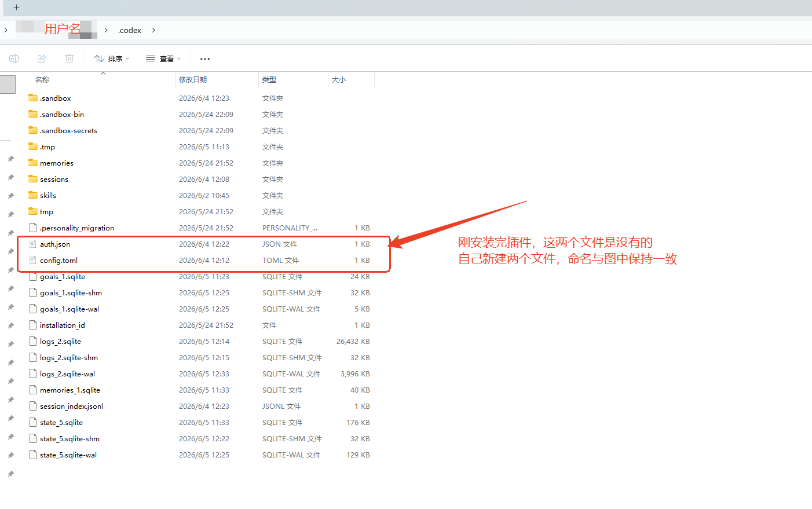Click the memories_1.sqlite file icon
This screenshot has width=812, height=509.
tap(33, 390)
